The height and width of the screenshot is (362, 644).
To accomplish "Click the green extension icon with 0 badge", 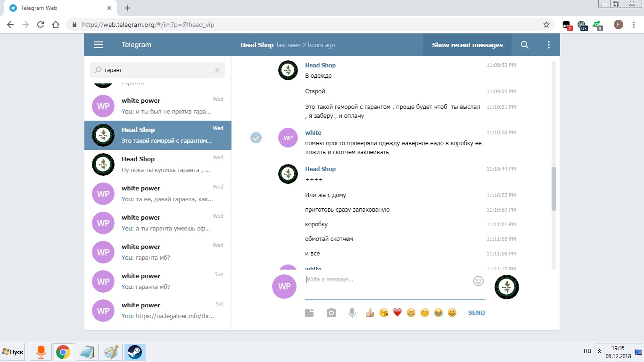I will point(597,25).
